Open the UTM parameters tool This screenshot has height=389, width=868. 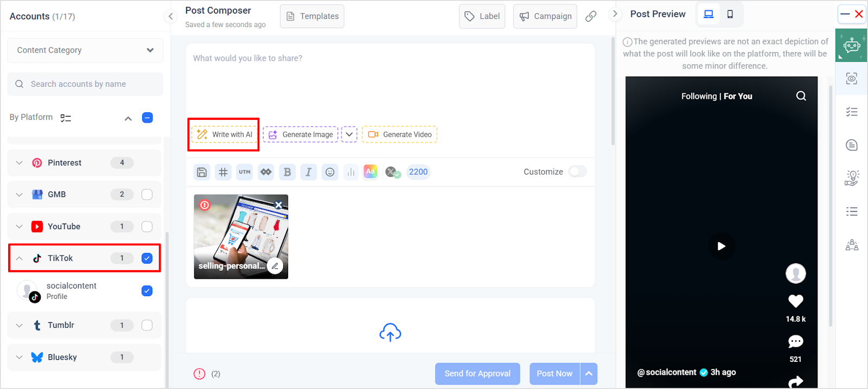(245, 172)
